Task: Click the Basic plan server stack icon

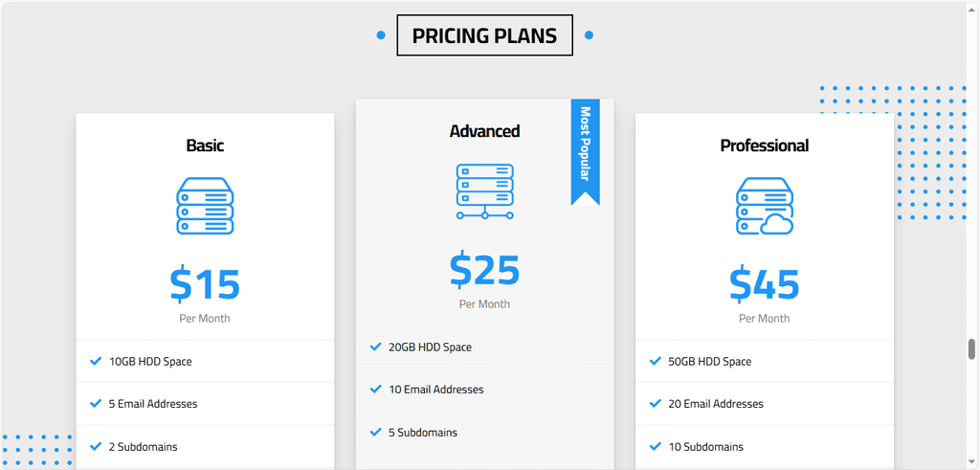Action: coord(205,206)
